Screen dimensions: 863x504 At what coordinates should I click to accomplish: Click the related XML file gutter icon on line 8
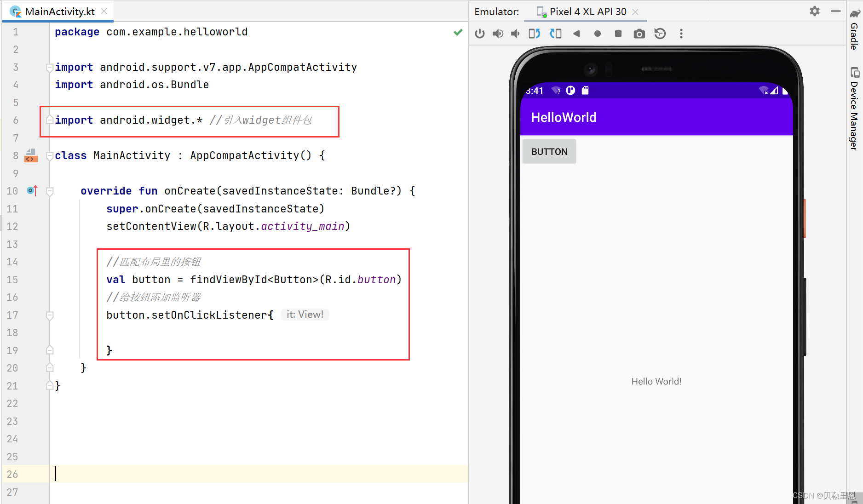31,155
